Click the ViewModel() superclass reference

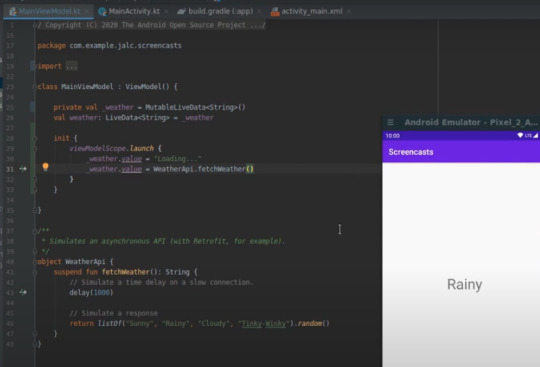147,86
